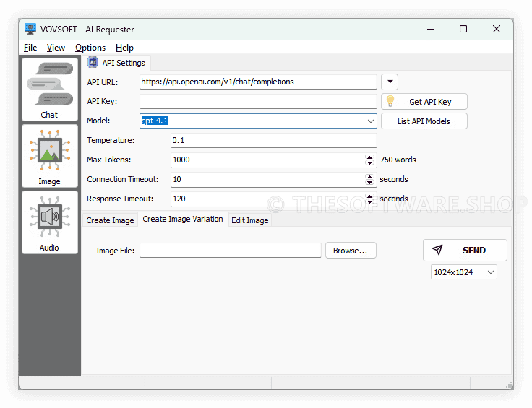Click the Get API Key button
The image size is (532, 408).
(424, 102)
